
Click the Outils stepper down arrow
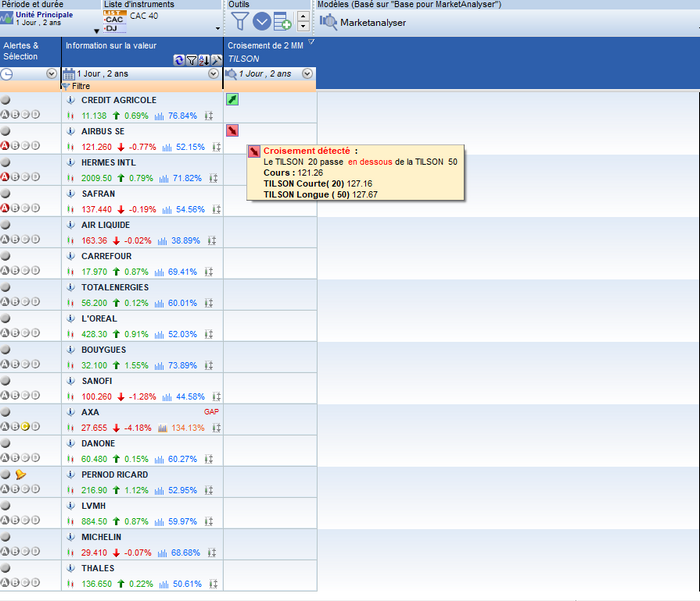[x=303, y=26]
